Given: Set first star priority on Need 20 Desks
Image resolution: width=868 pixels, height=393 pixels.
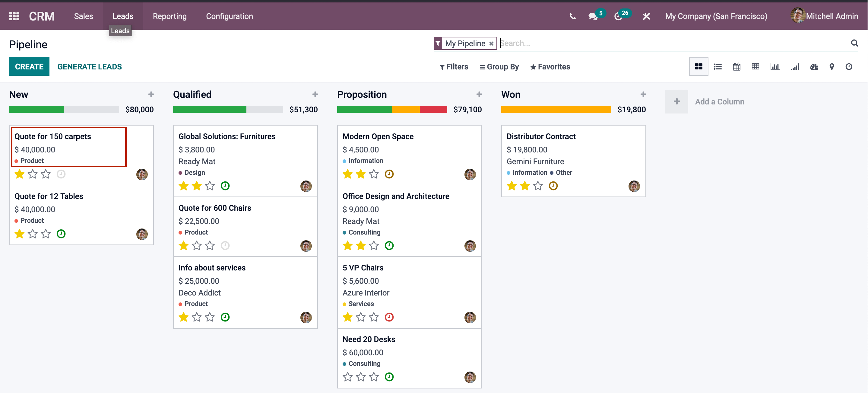Looking at the screenshot, I should [x=348, y=377].
